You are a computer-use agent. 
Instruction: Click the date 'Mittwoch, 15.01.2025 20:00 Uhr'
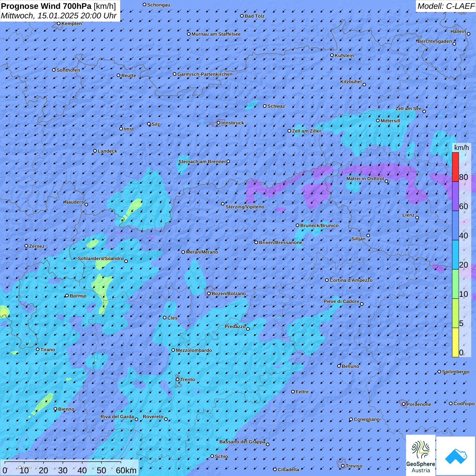click(59, 16)
